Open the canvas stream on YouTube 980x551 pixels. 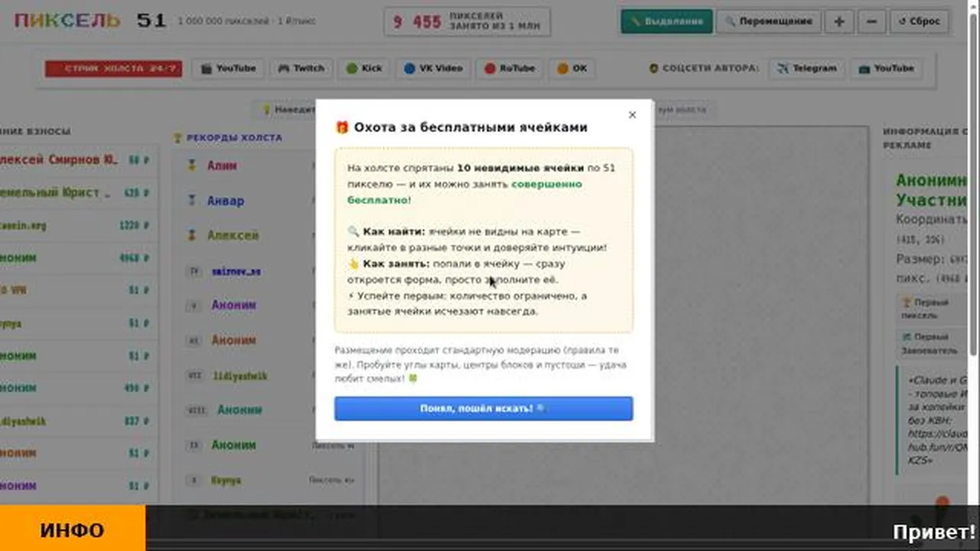[228, 68]
